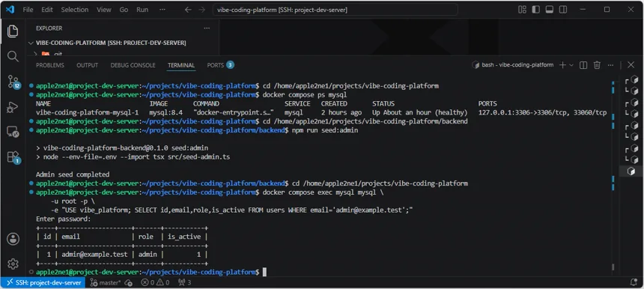This screenshot has height=289, width=644.
Task: Switch to the DEBUG CONSOLE tab
Action: tap(133, 65)
